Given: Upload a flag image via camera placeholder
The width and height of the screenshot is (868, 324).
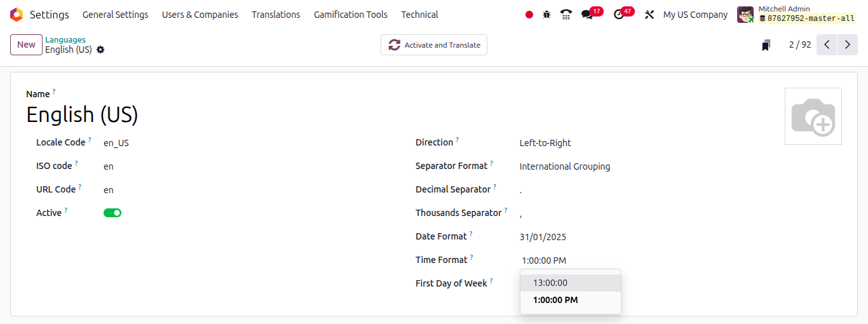Looking at the screenshot, I should (813, 116).
